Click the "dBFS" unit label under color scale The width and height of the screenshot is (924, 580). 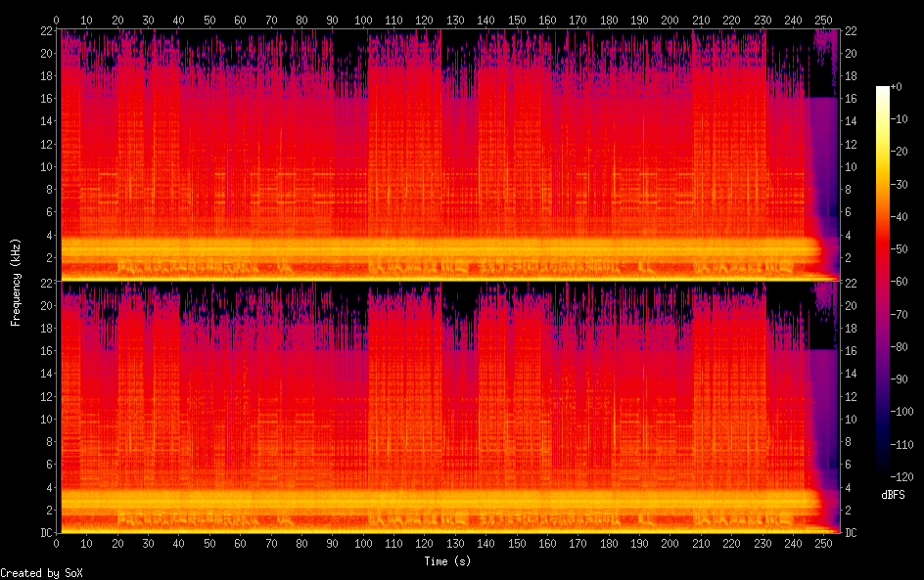[x=892, y=495]
